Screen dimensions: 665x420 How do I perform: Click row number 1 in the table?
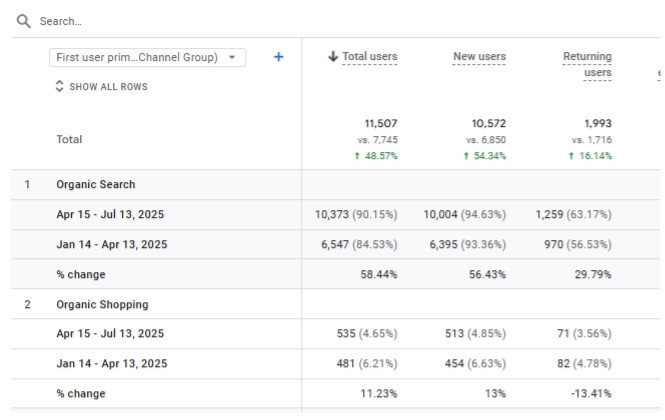coord(28,185)
